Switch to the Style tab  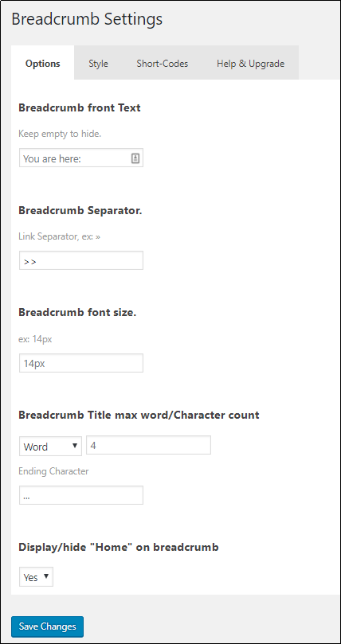(x=98, y=63)
